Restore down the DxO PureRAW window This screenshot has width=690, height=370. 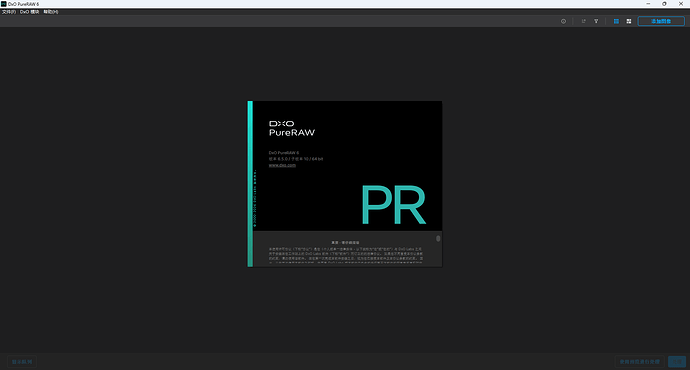pyautogui.click(x=664, y=4)
